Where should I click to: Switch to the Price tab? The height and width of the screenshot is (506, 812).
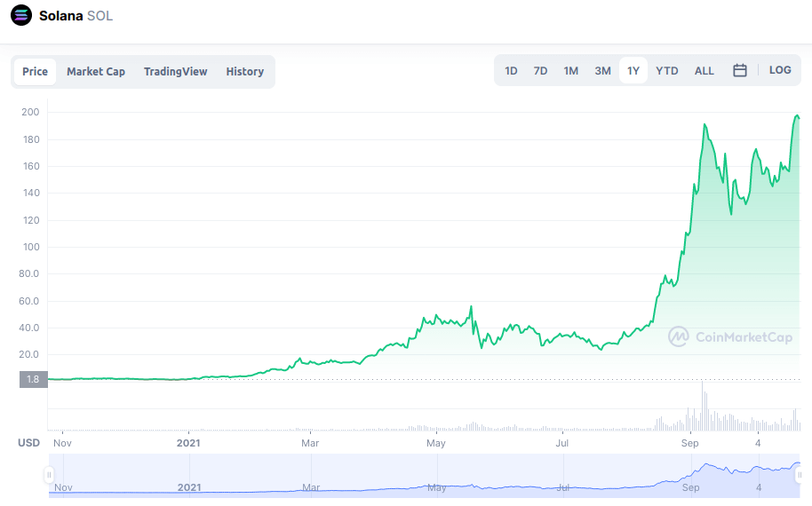(36, 72)
